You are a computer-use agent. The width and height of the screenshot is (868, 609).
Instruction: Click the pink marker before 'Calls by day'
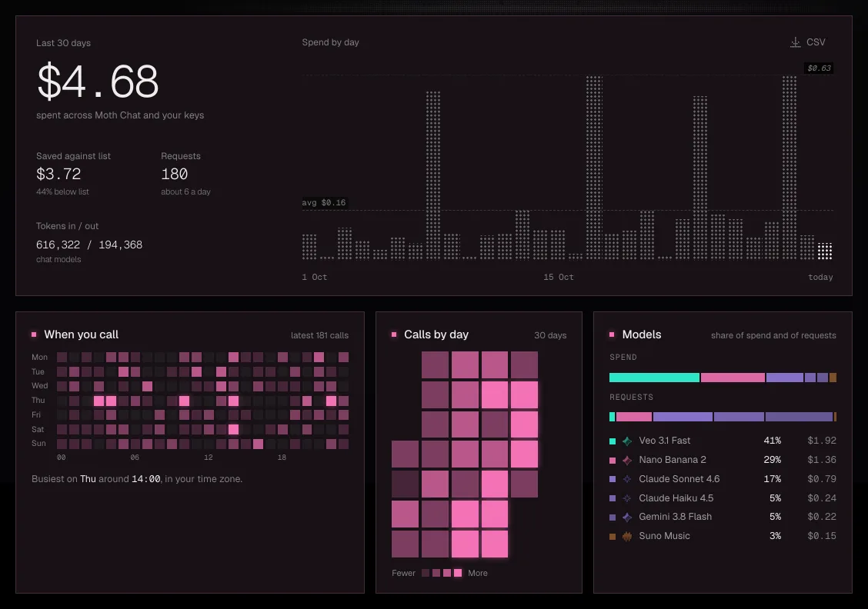pyautogui.click(x=394, y=334)
